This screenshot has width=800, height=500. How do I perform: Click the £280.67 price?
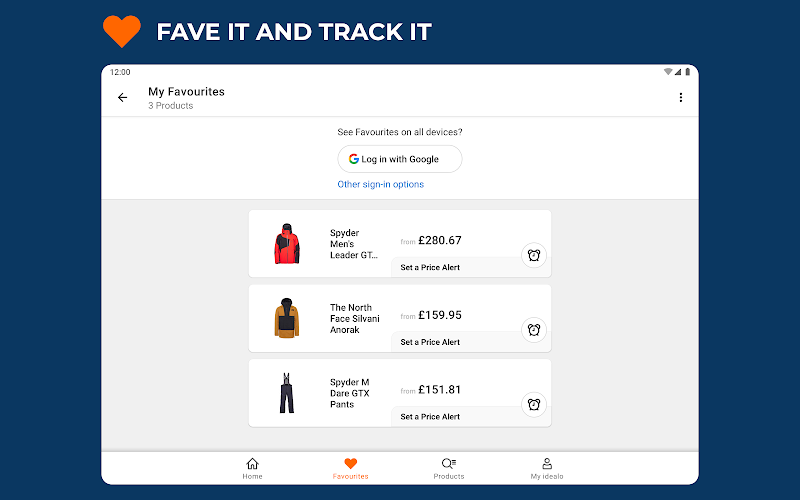tap(440, 241)
